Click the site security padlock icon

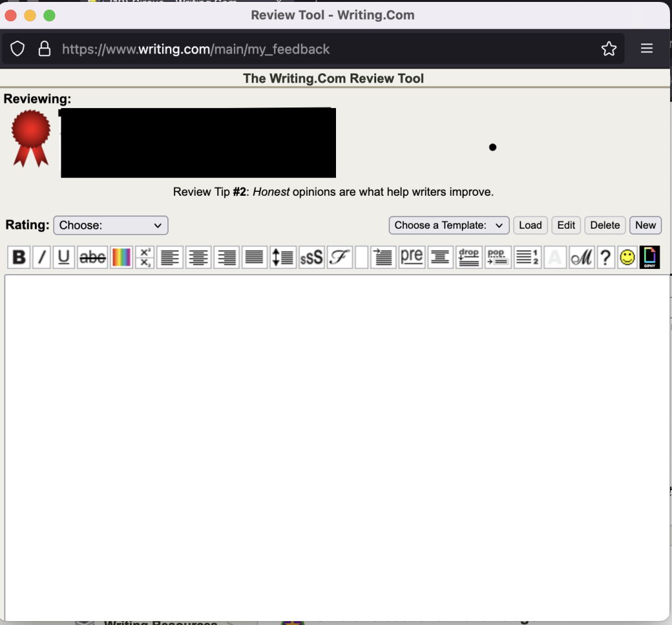pyautogui.click(x=45, y=49)
